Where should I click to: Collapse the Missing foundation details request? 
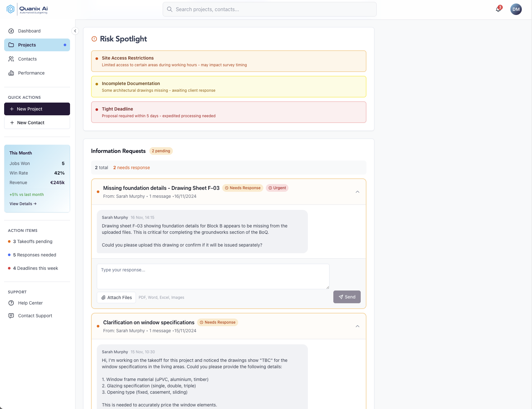tap(357, 192)
